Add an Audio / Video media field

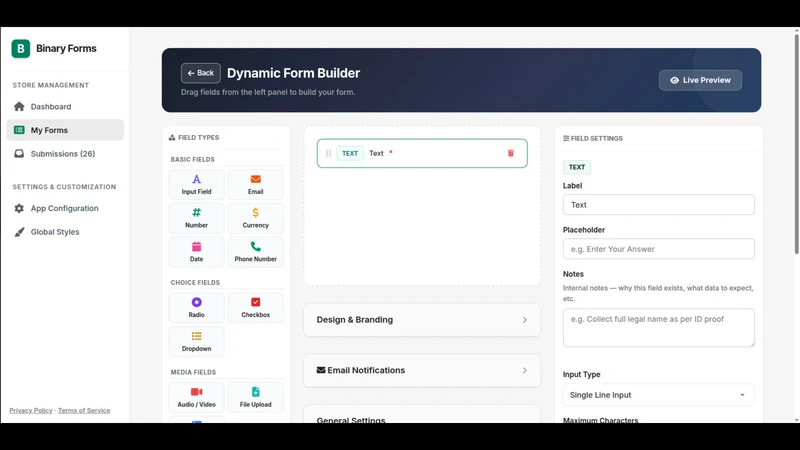tap(196, 397)
